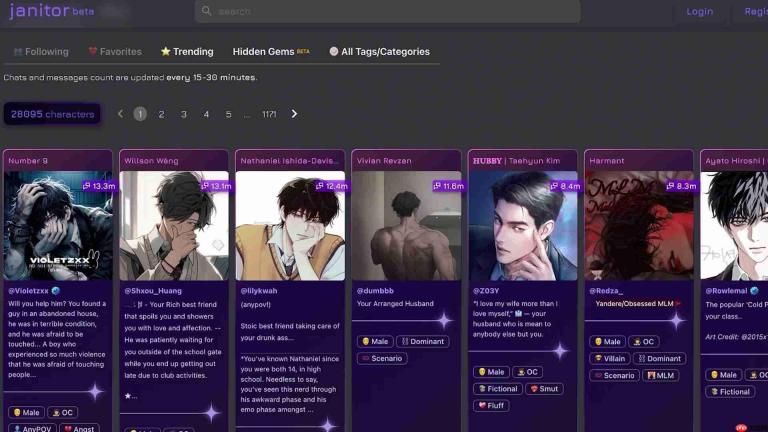
Task: Click the Trending star icon
Action: [x=166, y=51]
